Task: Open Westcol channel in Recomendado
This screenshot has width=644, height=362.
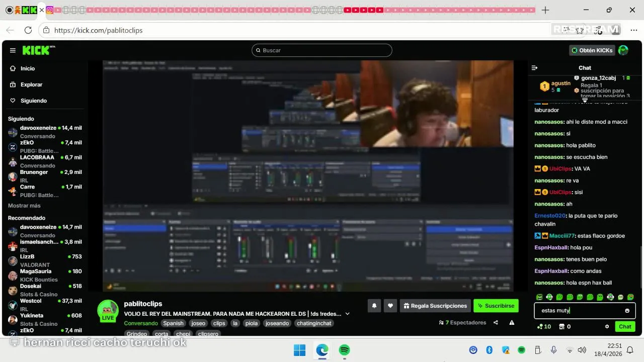Action: (x=44, y=305)
